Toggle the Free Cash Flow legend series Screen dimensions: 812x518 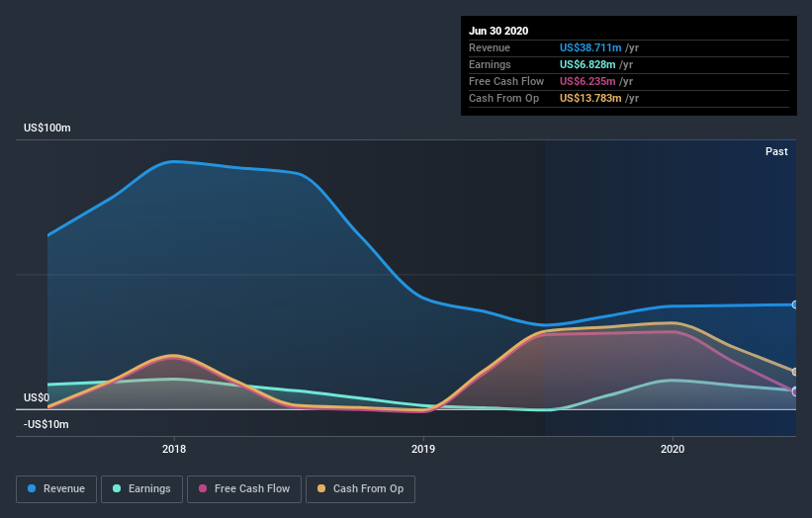pyautogui.click(x=244, y=489)
